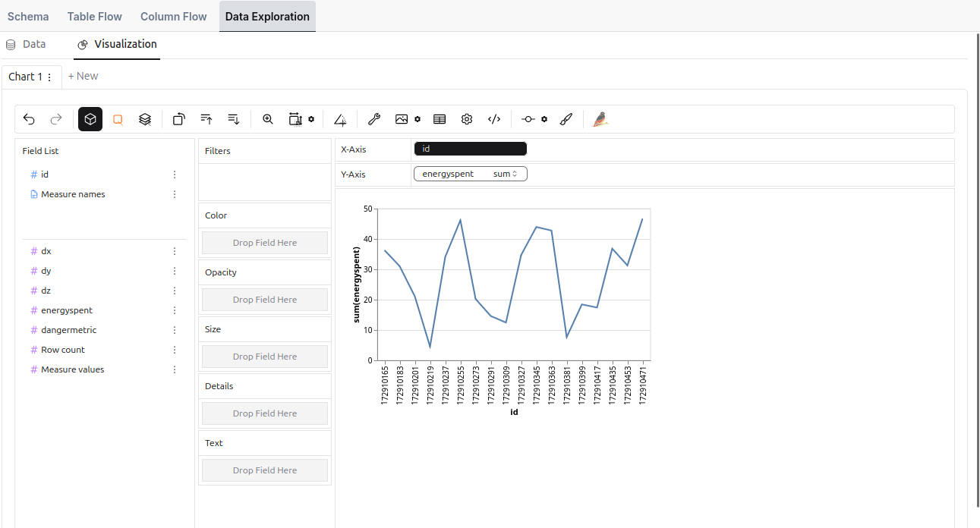The width and height of the screenshot is (980, 528).
Task: Click the transpose axes icon
Action: click(178, 119)
